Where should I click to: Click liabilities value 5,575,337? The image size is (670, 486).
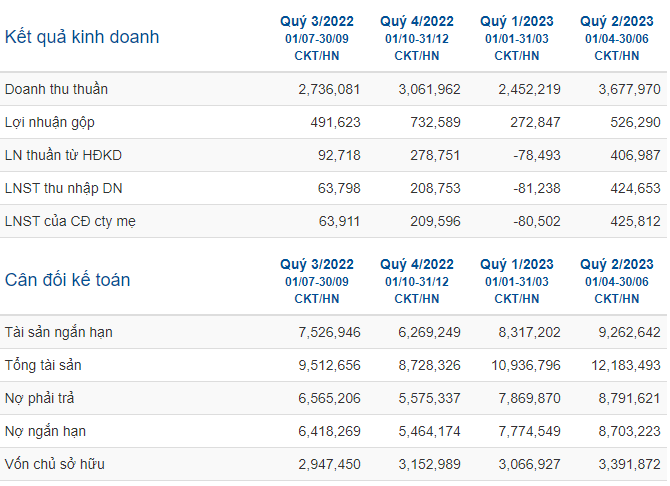429,398
